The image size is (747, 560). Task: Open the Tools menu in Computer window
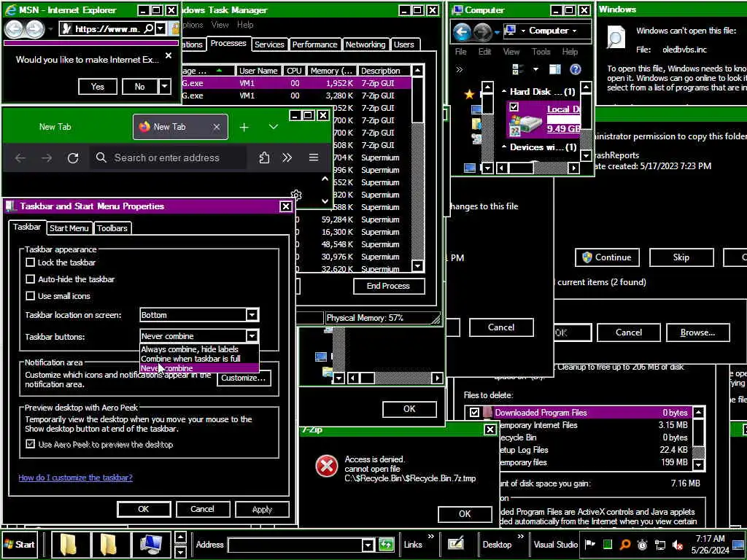coord(541,52)
